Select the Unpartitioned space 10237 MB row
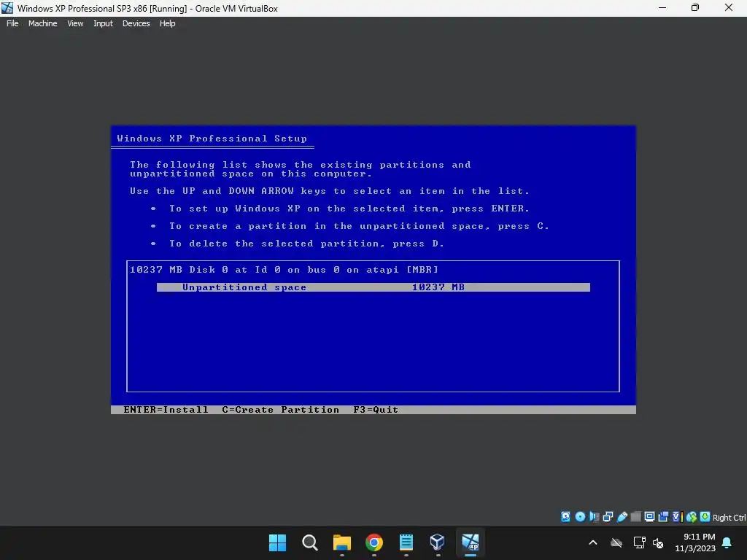This screenshot has width=747, height=560. [x=373, y=287]
